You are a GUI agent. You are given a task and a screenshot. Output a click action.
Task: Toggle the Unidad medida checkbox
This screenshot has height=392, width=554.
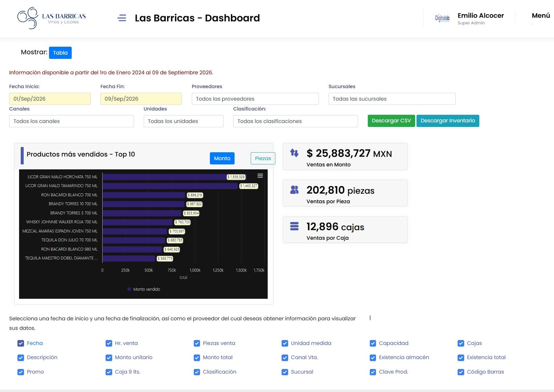285,343
